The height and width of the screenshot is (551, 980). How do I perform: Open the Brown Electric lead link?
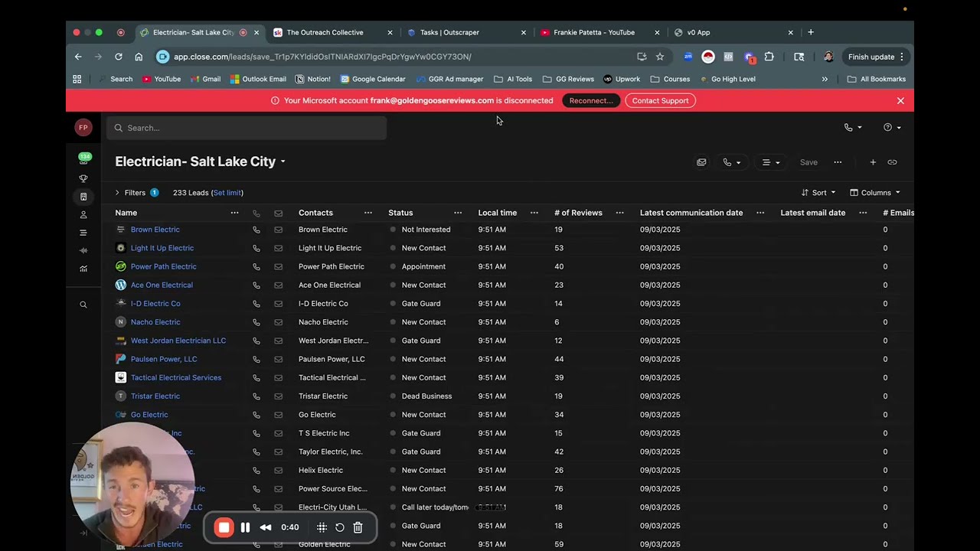pyautogui.click(x=155, y=230)
